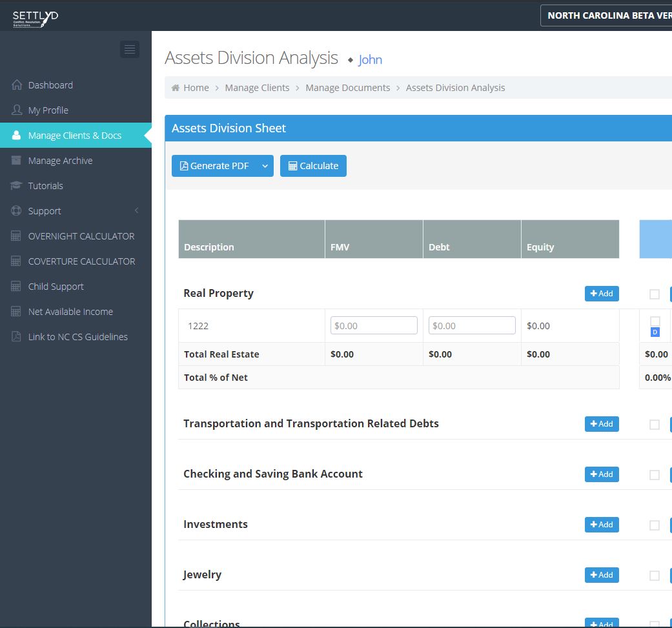Toggle the sidebar hamburger menu icon
The height and width of the screenshot is (628, 672).
click(130, 49)
